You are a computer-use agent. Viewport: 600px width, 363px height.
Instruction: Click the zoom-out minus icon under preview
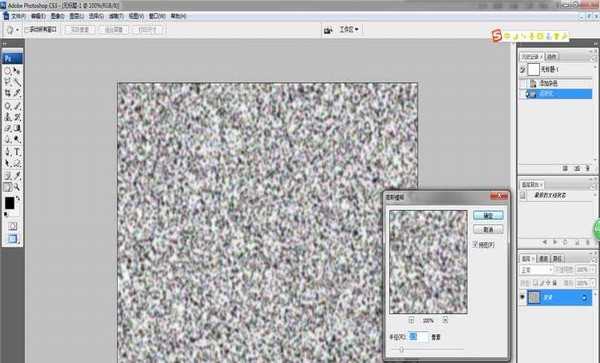tap(411, 320)
